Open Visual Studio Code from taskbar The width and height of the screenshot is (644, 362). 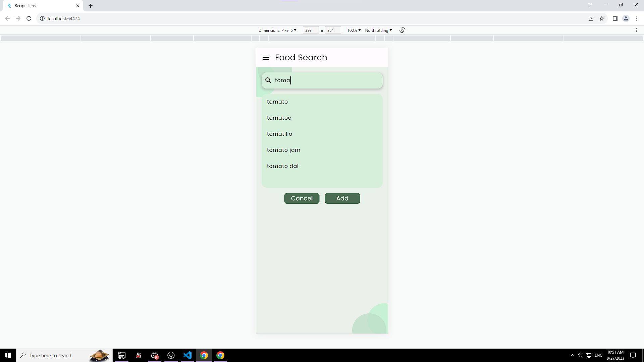(187, 355)
